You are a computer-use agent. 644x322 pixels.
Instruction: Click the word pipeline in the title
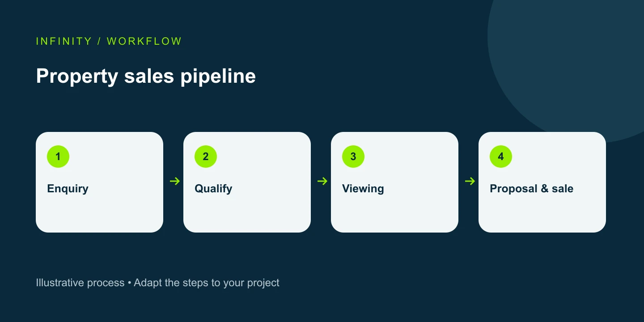pos(218,76)
